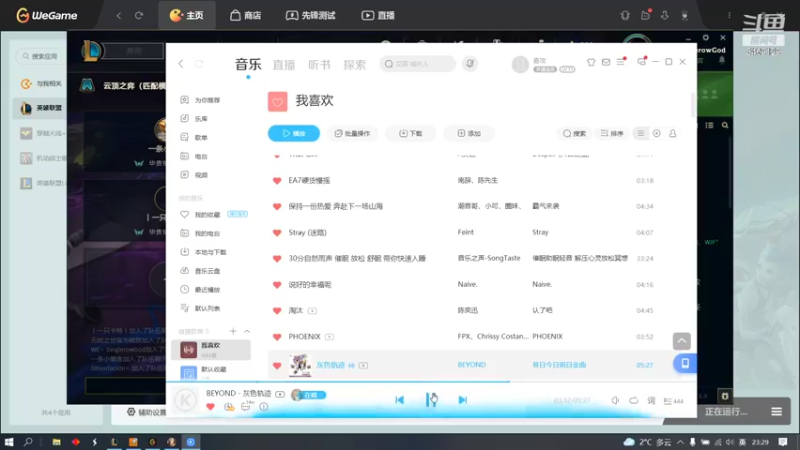Screen dimensions: 800x450
Task: Unlike the song 淘汰
Action: 277,311
